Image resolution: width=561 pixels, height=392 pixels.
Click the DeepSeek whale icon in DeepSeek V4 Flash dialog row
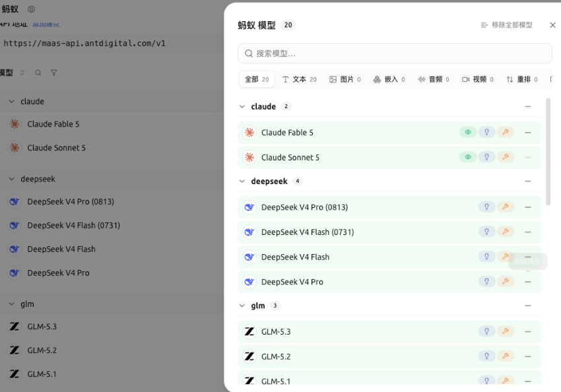click(x=249, y=257)
